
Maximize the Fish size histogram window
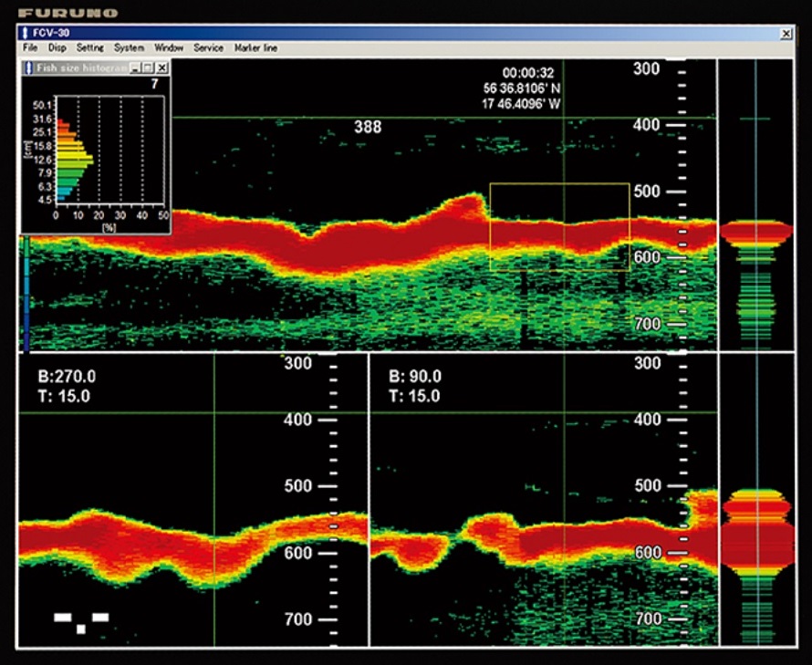click(148, 68)
